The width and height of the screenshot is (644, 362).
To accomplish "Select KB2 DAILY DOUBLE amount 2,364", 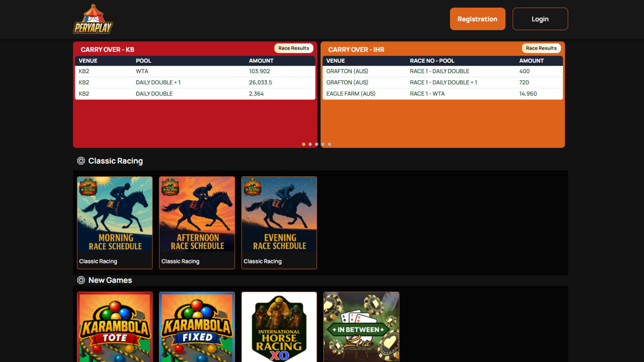I will (x=256, y=94).
